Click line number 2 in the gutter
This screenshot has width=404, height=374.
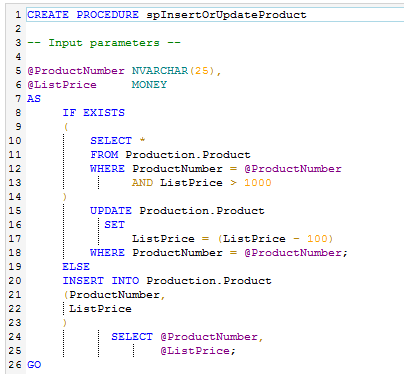[18, 29]
